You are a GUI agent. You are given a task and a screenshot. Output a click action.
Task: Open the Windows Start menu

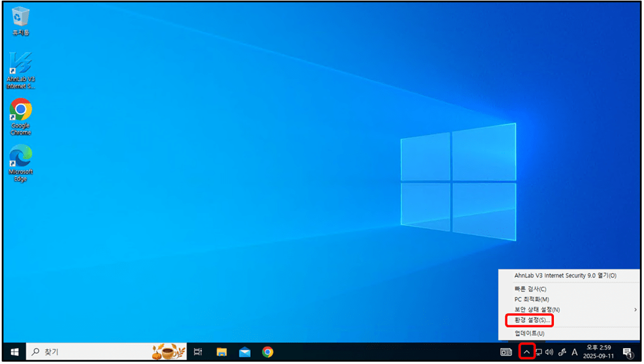tap(15, 352)
